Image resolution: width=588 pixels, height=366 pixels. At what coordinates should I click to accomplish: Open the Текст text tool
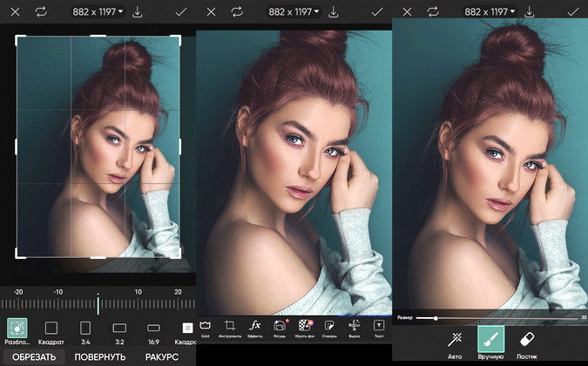click(x=379, y=329)
